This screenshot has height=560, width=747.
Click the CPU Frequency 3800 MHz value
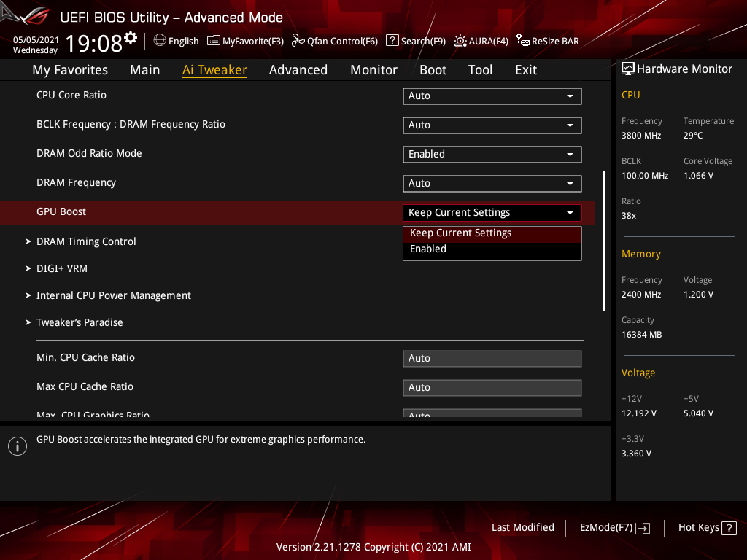point(640,136)
